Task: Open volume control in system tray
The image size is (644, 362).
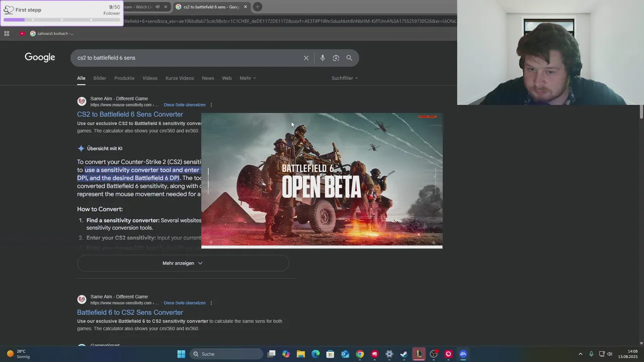Action: (x=610, y=354)
